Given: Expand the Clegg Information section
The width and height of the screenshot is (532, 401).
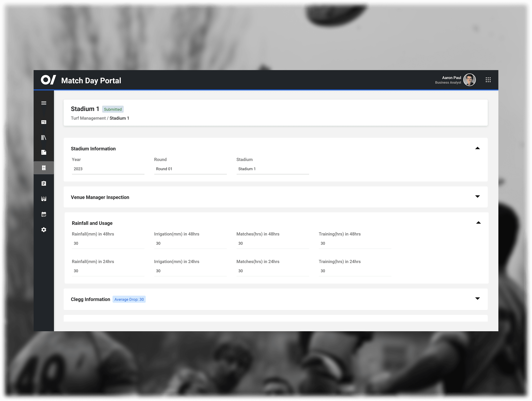Looking at the screenshot, I should (477, 299).
